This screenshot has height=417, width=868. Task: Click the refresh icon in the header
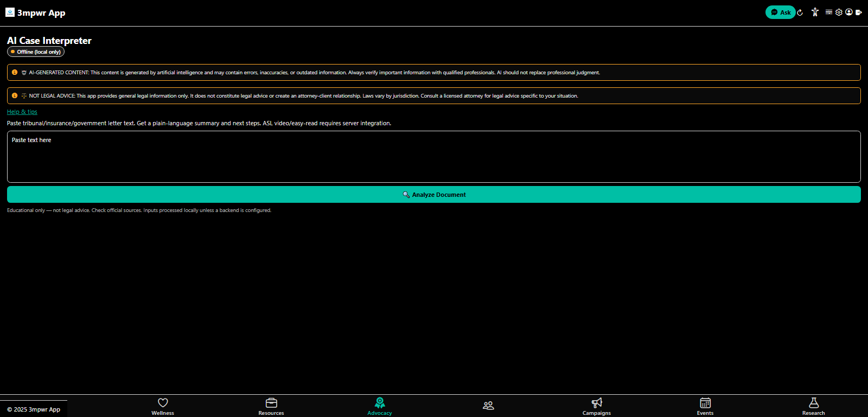coord(800,12)
